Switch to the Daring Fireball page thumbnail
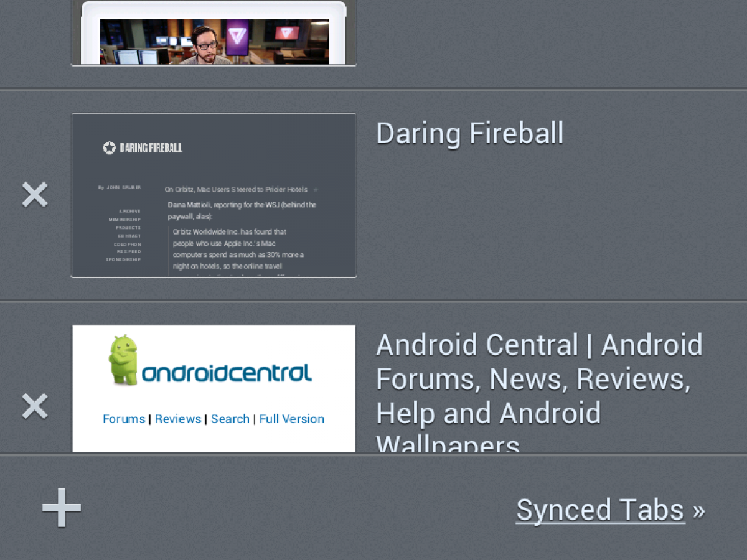This screenshot has height=560, width=747. click(x=214, y=195)
